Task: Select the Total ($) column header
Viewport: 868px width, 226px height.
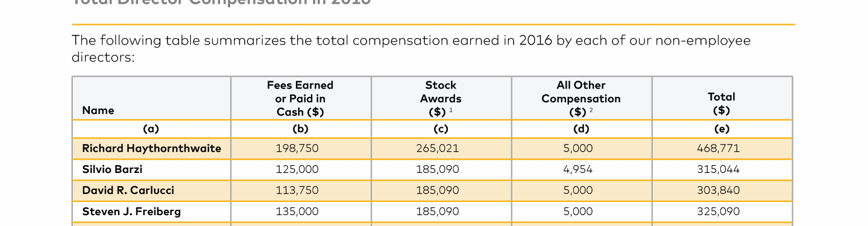Action: (722, 104)
